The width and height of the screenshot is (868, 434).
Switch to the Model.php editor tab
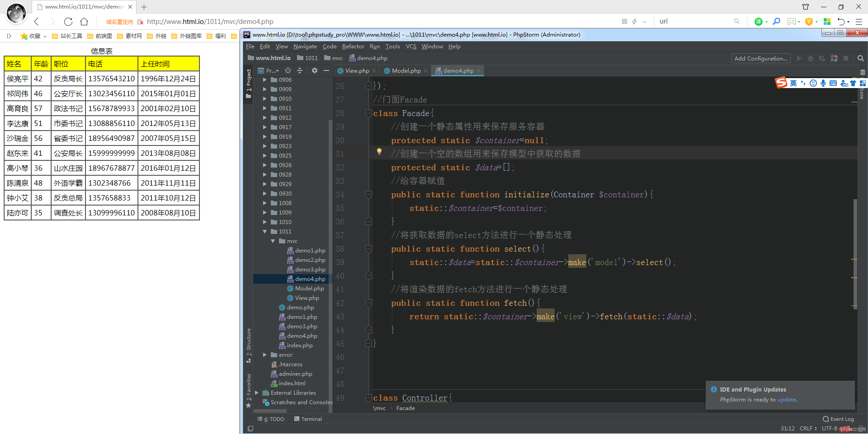click(x=406, y=71)
